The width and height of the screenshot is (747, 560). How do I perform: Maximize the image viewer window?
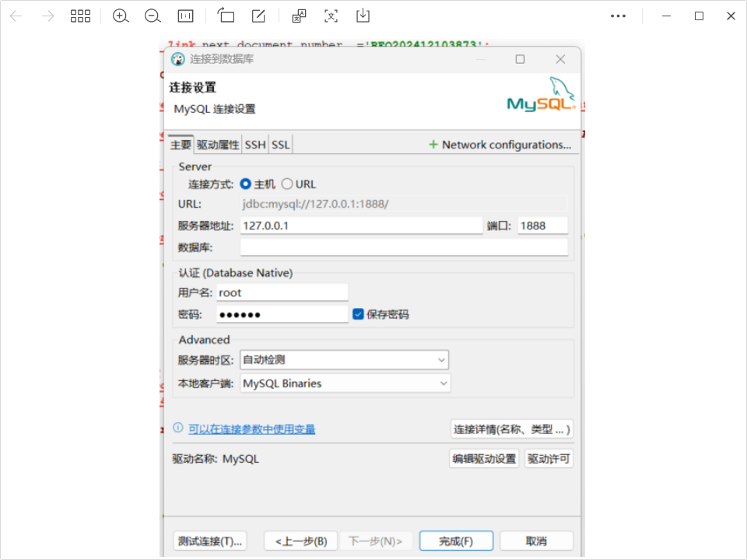coord(699,16)
